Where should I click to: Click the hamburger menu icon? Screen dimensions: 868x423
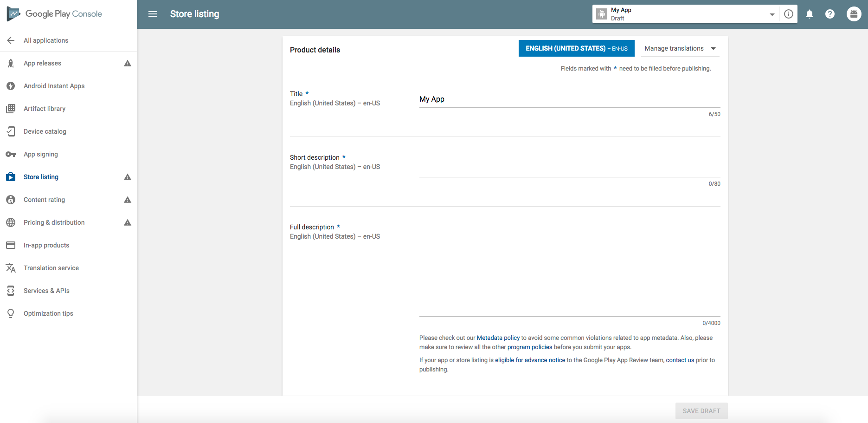coord(153,14)
